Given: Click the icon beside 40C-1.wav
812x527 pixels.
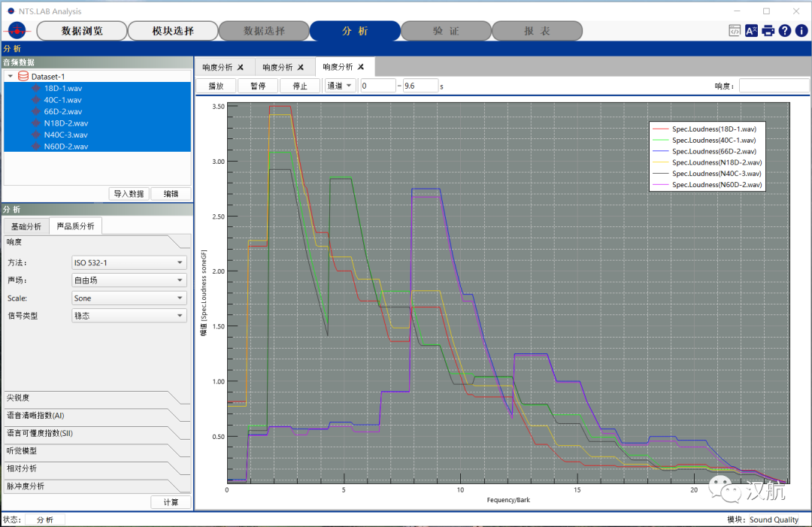Looking at the screenshot, I should 36,100.
